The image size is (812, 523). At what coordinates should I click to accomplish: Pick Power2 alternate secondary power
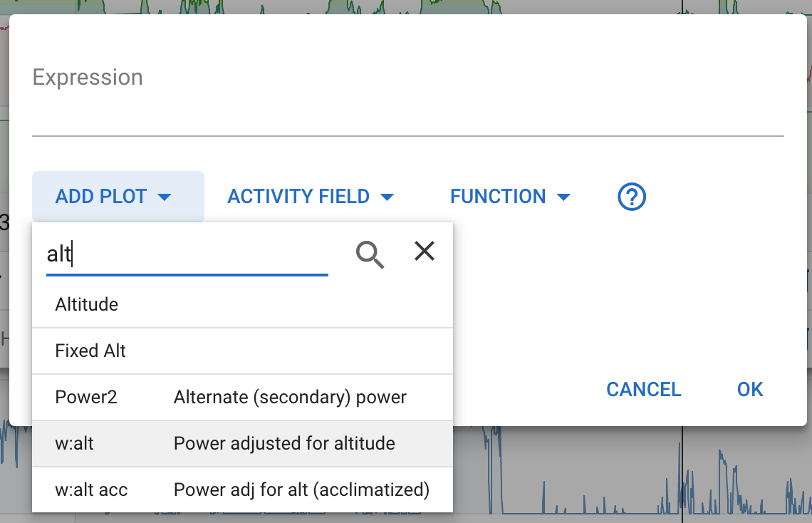coord(242,398)
